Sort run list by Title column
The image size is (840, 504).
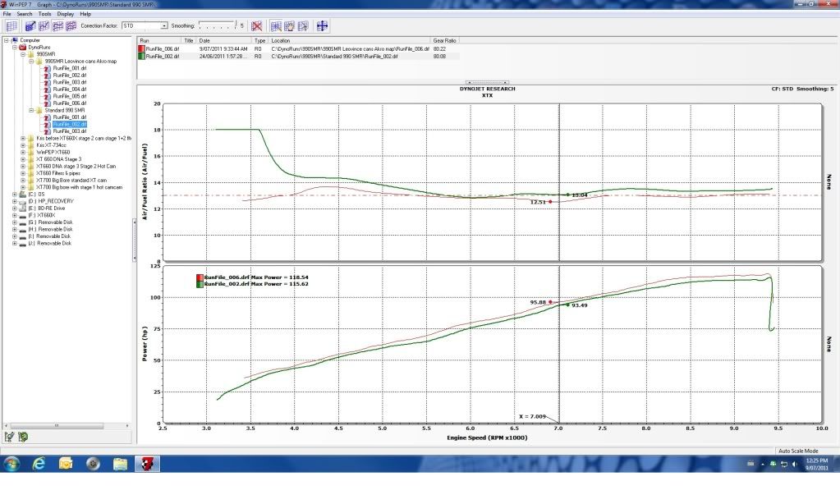[189, 41]
